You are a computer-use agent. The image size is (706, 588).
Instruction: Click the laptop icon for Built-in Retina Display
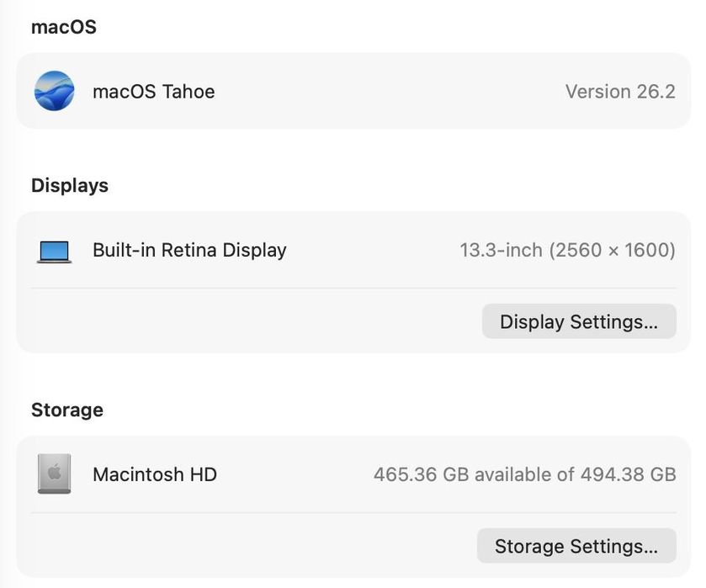55,251
